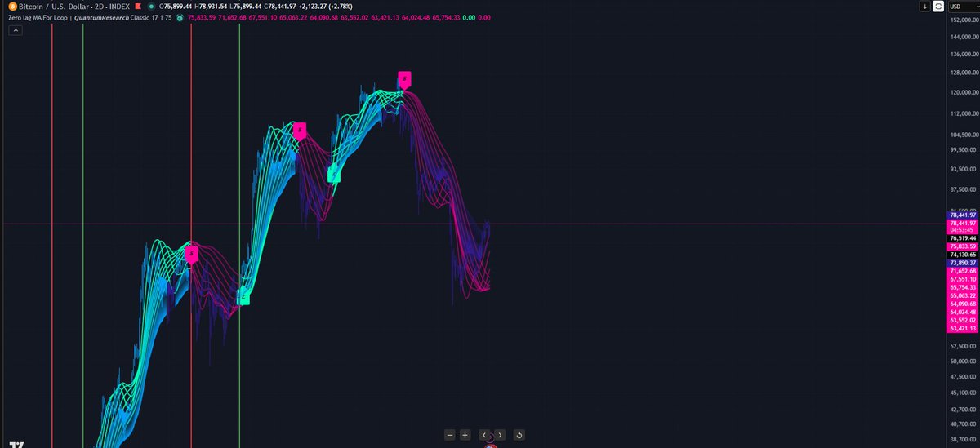Reset the chart view
This screenshot has width=980, height=448.
click(x=519, y=435)
